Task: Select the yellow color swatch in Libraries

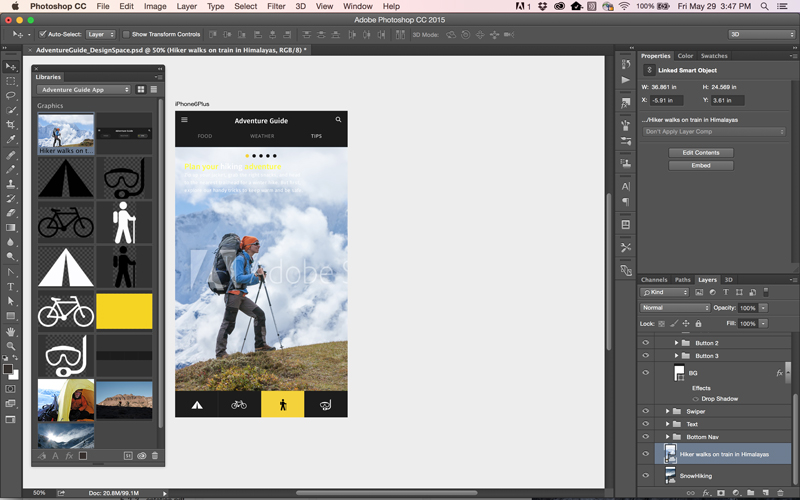Action: [124, 312]
